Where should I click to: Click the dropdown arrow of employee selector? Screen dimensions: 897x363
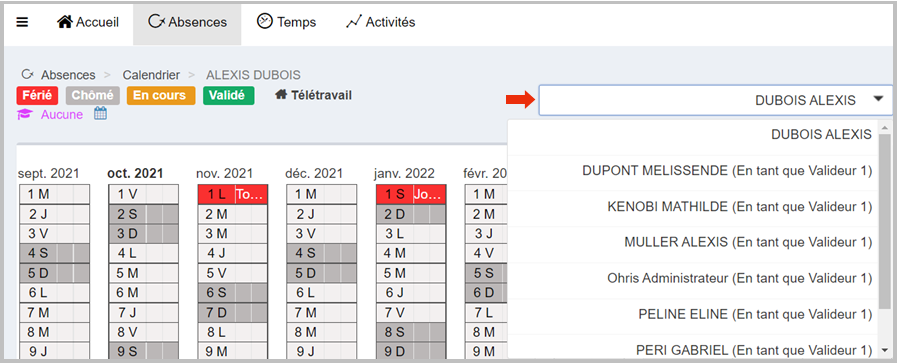(x=879, y=99)
